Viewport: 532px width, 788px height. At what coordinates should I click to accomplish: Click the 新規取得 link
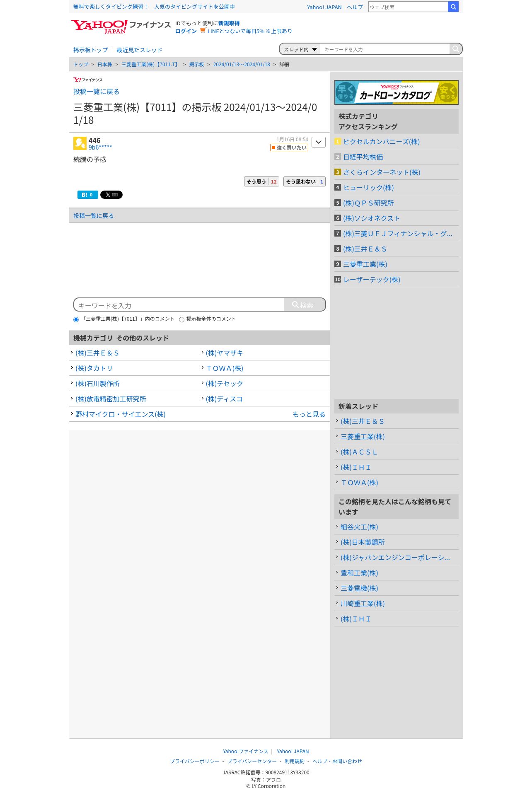(229, 23)
